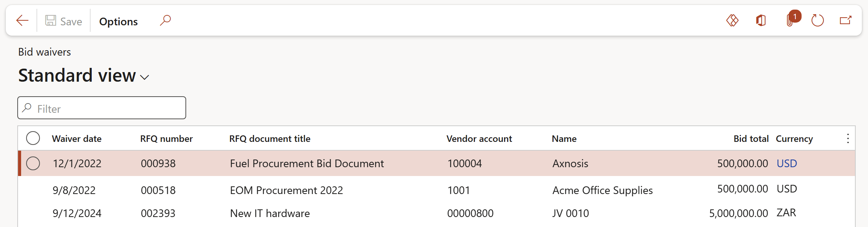Open form in new window icon
The image size is (868, 227).
[845, 21]
